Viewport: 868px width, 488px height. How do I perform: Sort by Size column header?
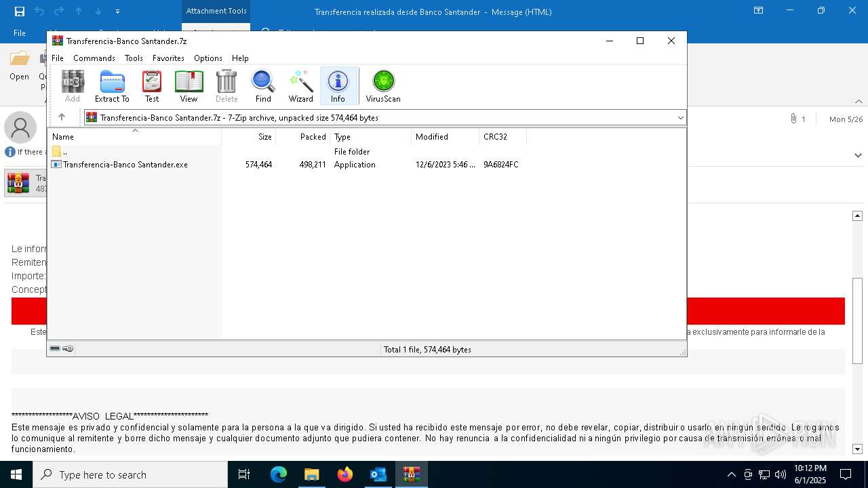click(249, 137)
